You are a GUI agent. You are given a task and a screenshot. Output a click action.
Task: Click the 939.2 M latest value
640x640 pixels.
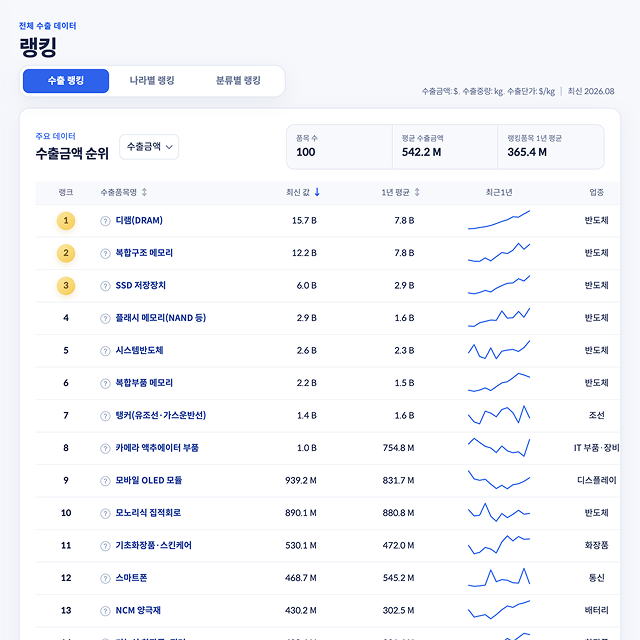(x=301, y=480)
